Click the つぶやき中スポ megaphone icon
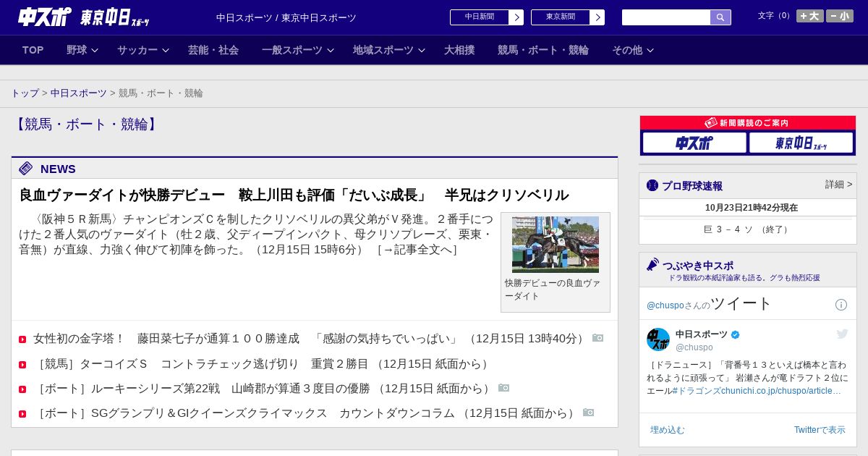The image size is (868, 456). pyautogui.click(x=652, y=265)
